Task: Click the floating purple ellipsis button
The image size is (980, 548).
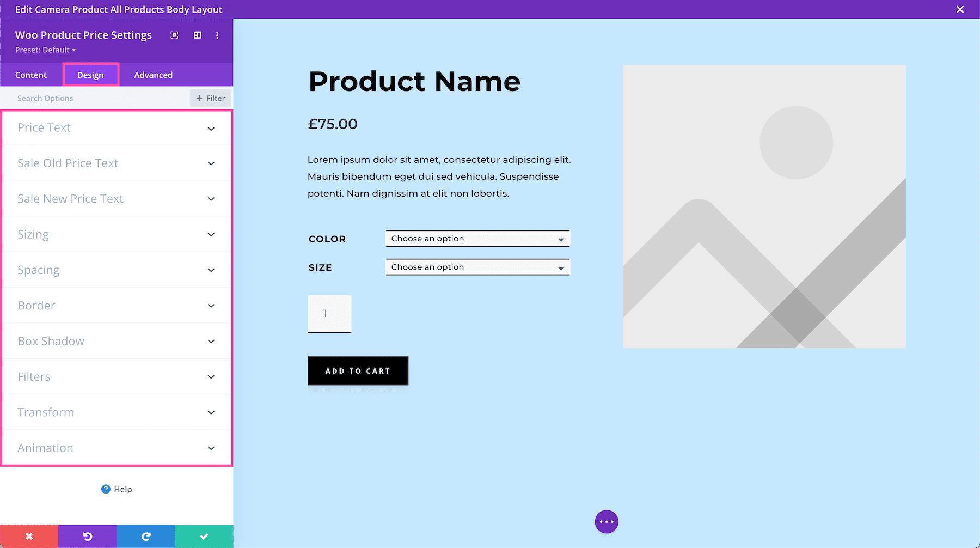Action: (x=606, y=521)
